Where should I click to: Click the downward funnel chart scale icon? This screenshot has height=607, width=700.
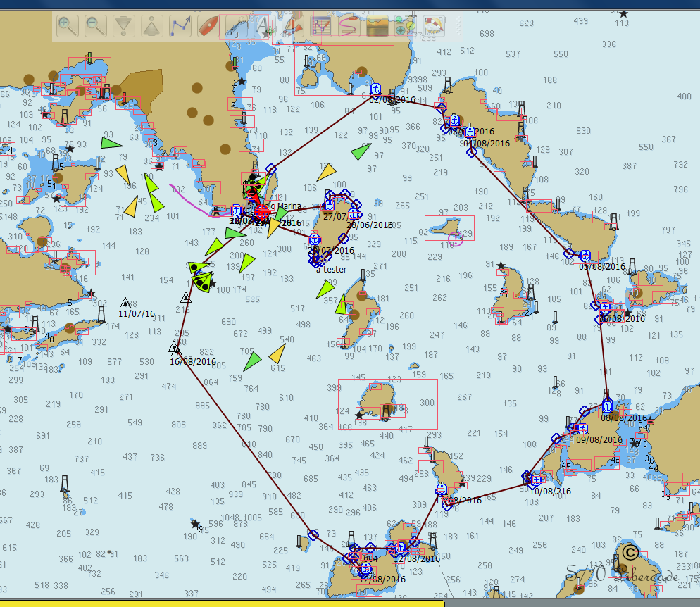[x=124, y=27]
